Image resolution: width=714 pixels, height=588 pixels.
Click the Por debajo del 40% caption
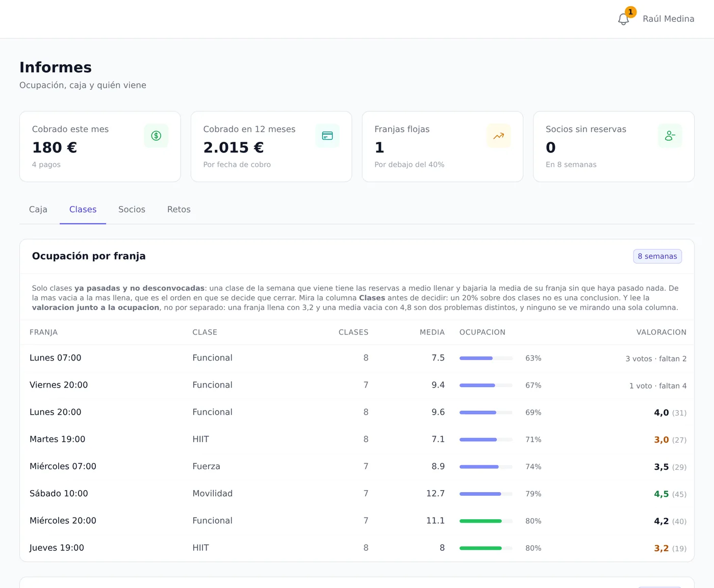(410, 165)
